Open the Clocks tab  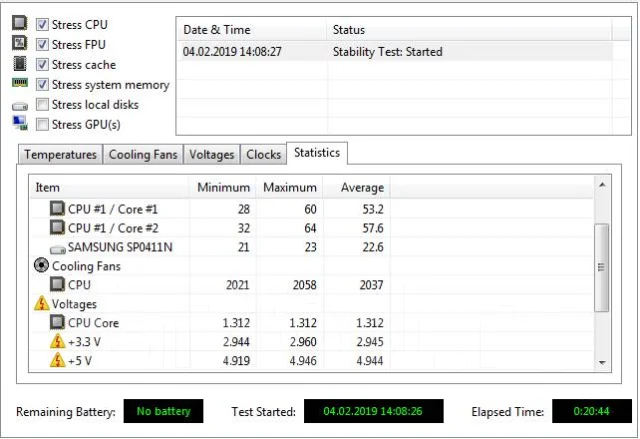[x=264, y=155]
